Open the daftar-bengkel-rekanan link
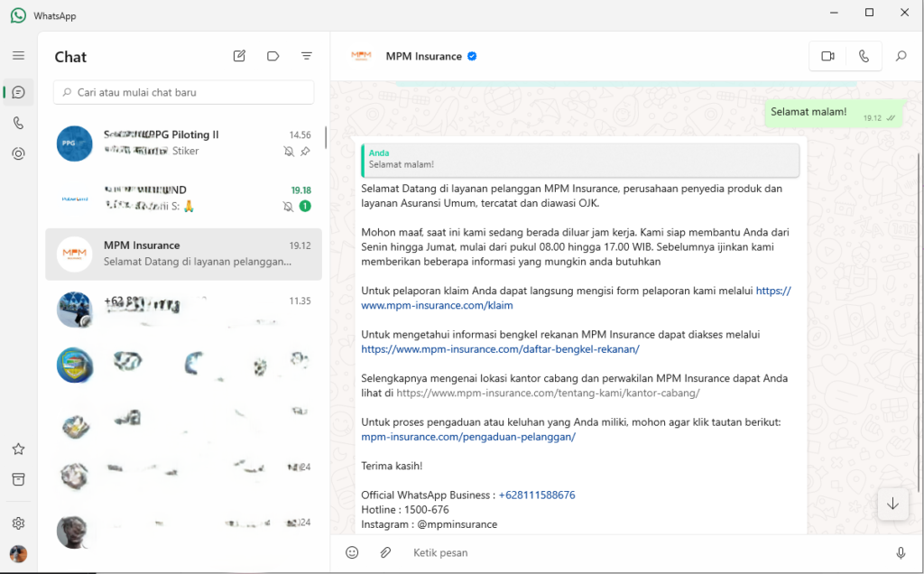 (500, 349)
